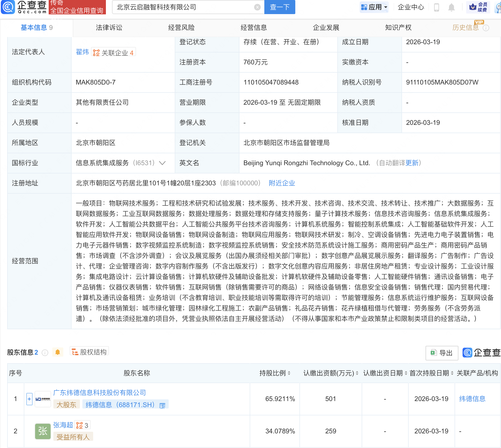Open the 应用 dropdown menu

point(374,7)
